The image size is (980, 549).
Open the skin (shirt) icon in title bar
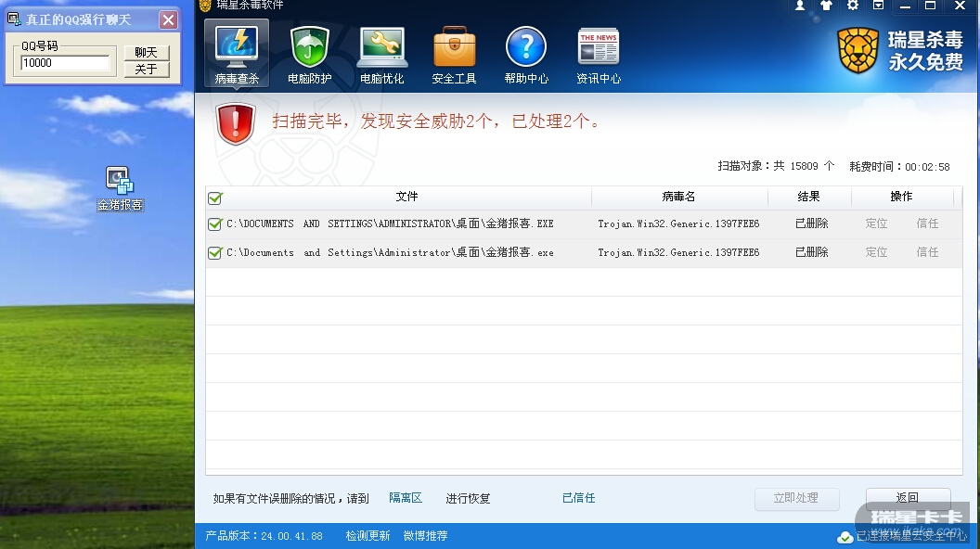pyautogui.click(x=826, y=6)
